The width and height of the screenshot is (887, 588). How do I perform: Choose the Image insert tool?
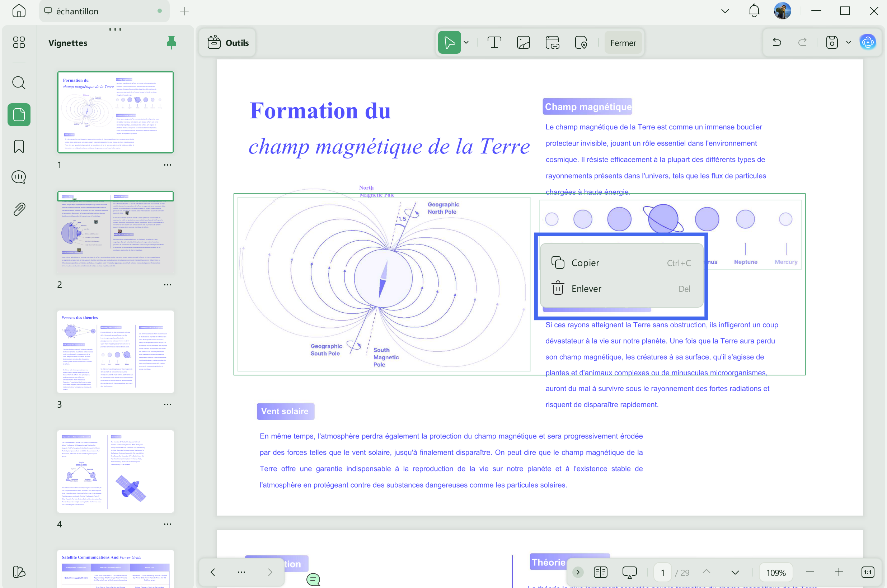(524, 42)
